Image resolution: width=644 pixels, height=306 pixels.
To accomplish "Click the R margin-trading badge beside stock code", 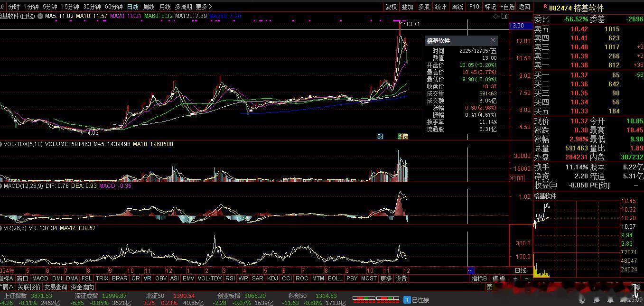I will pyautogui.click(x=545, y=7).
